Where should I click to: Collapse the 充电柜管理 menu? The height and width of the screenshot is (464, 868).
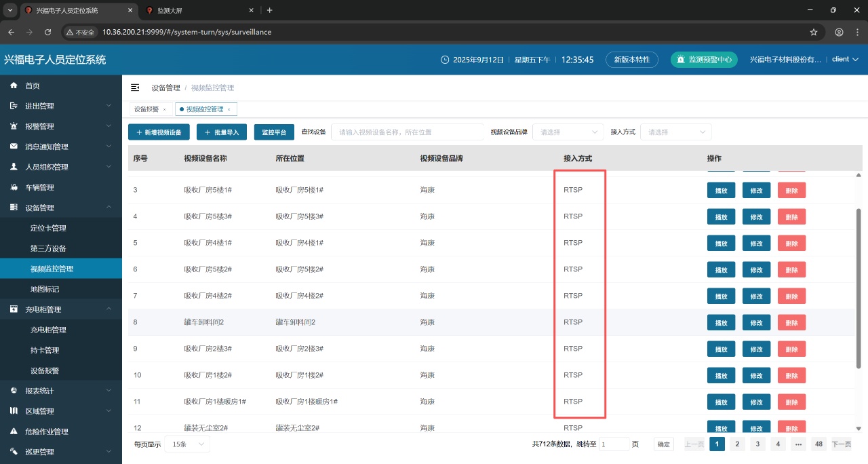108,309
